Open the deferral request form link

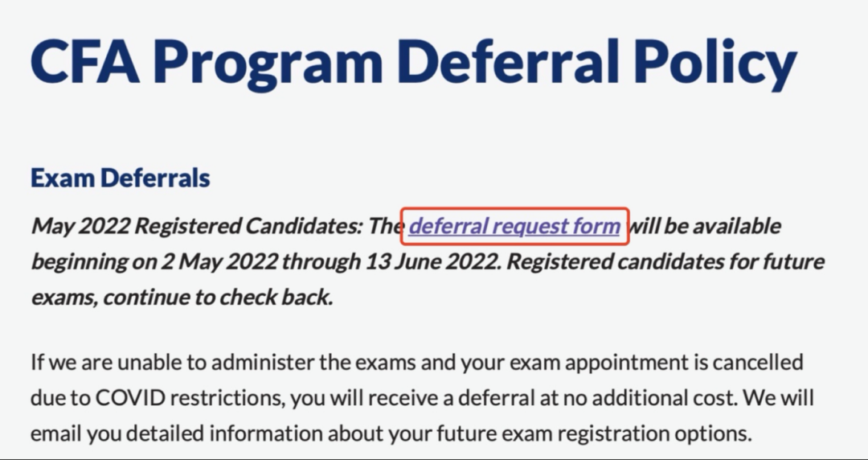(x=514, y=227)
